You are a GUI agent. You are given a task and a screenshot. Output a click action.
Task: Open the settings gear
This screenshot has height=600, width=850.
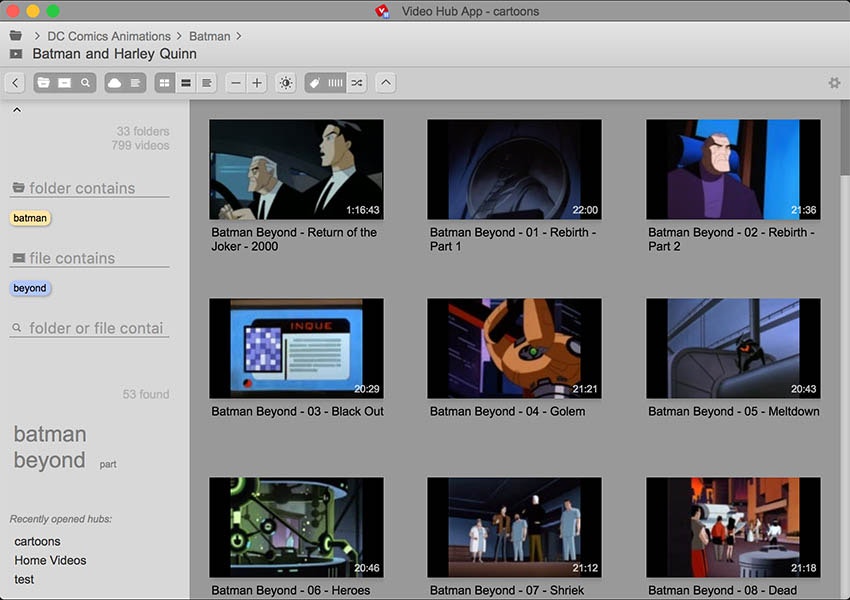point(835,83)
